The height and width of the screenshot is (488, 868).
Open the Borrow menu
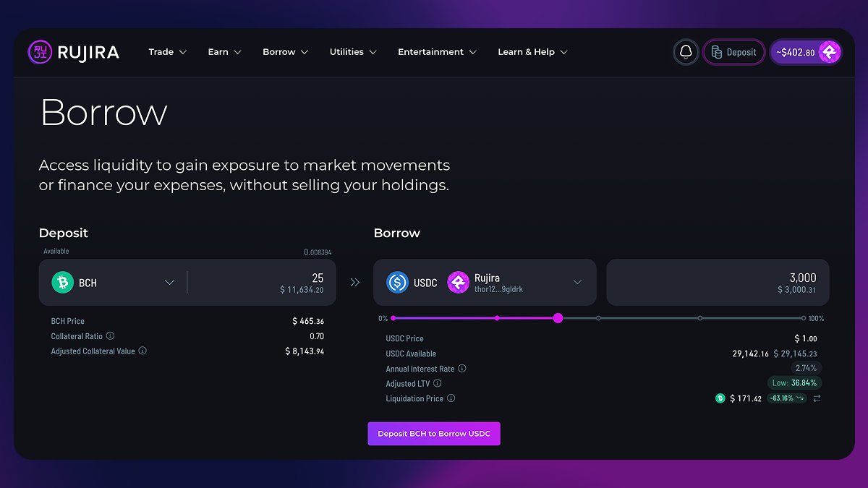click(x=286, y=52)
